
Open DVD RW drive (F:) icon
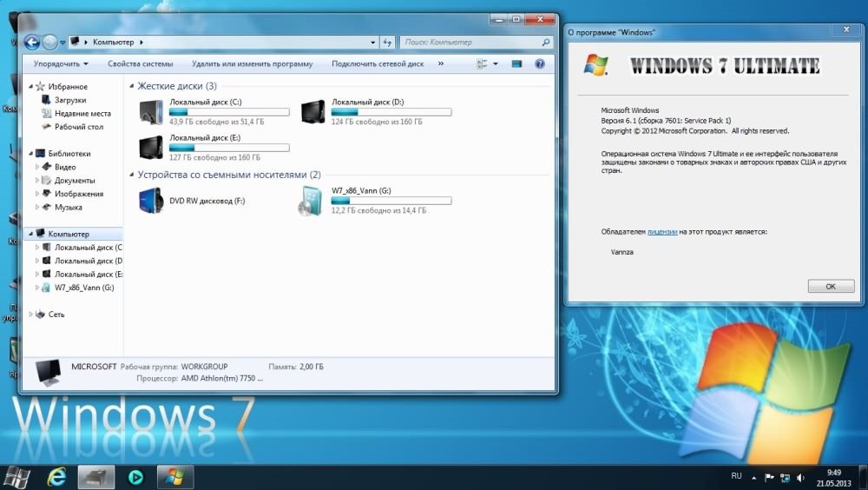pyautogui.click(x=151, y=201)
